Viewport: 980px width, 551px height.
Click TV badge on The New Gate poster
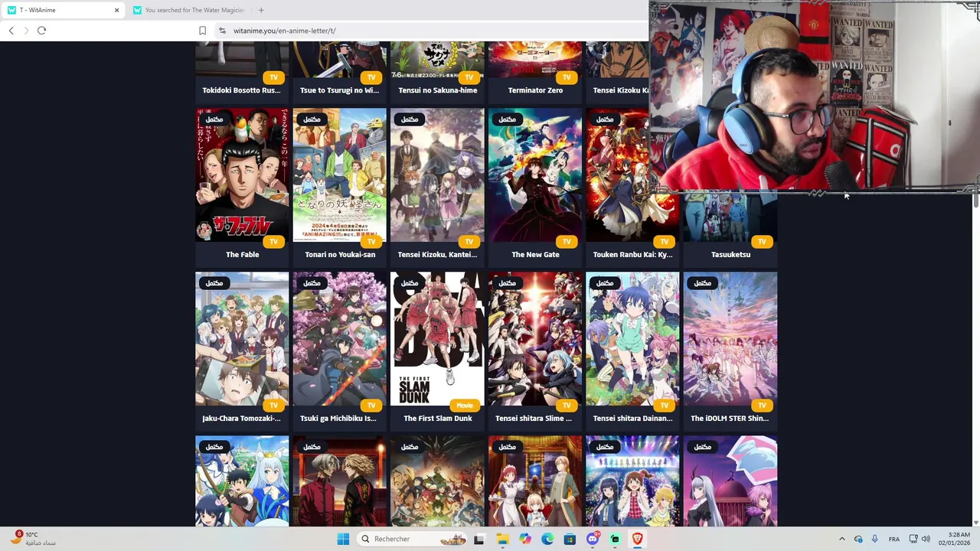click(x=567, y=241)
